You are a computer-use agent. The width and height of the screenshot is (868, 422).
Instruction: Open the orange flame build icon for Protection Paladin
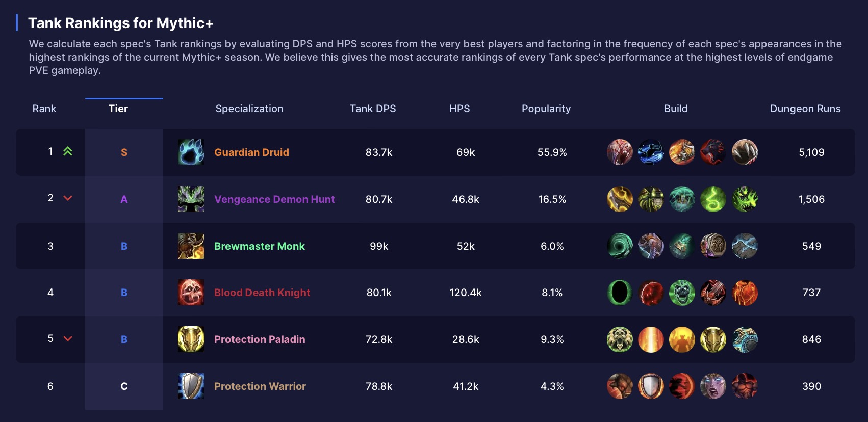pyautogui.click(x=651, y=339)
